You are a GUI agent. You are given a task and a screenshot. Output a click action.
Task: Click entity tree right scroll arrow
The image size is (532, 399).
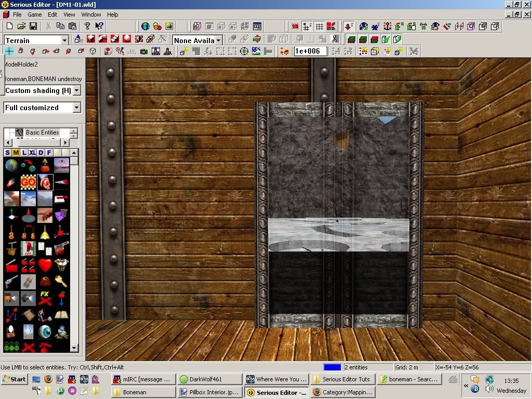click(65, 142)
